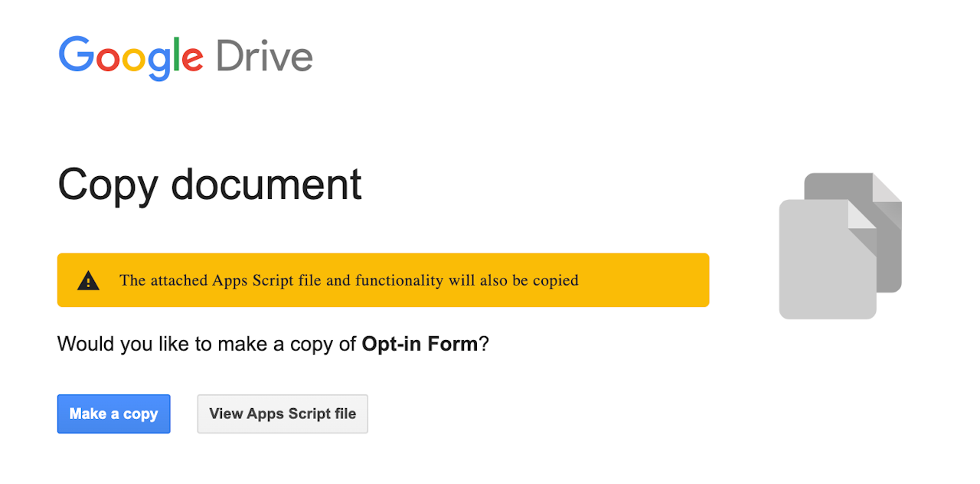Click the Google logo

(x=131, y=57)
